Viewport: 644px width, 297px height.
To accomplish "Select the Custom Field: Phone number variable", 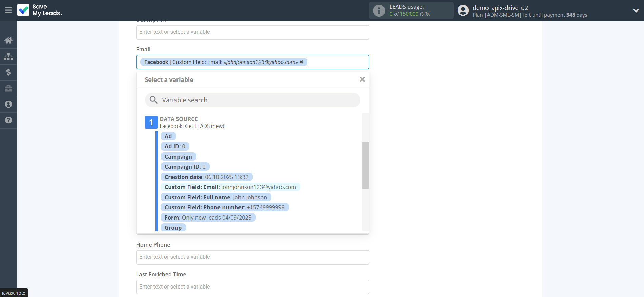I will pos(224,207).
